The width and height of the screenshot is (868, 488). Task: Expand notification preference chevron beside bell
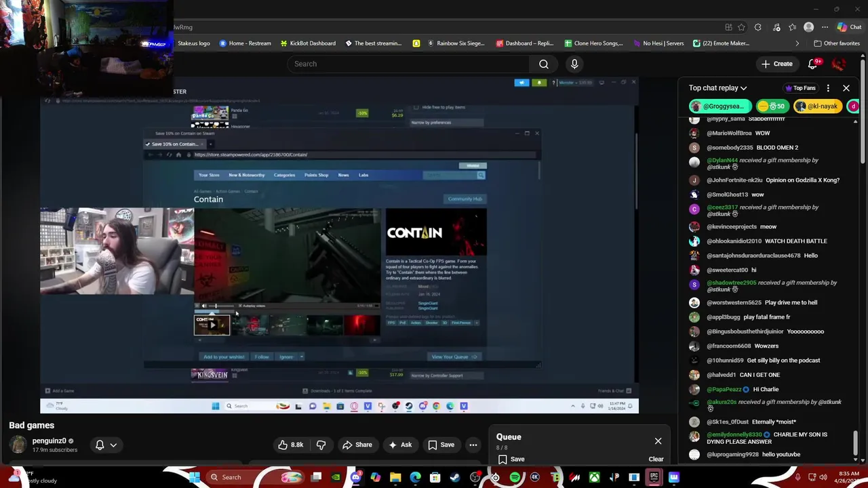pos(113,445)
